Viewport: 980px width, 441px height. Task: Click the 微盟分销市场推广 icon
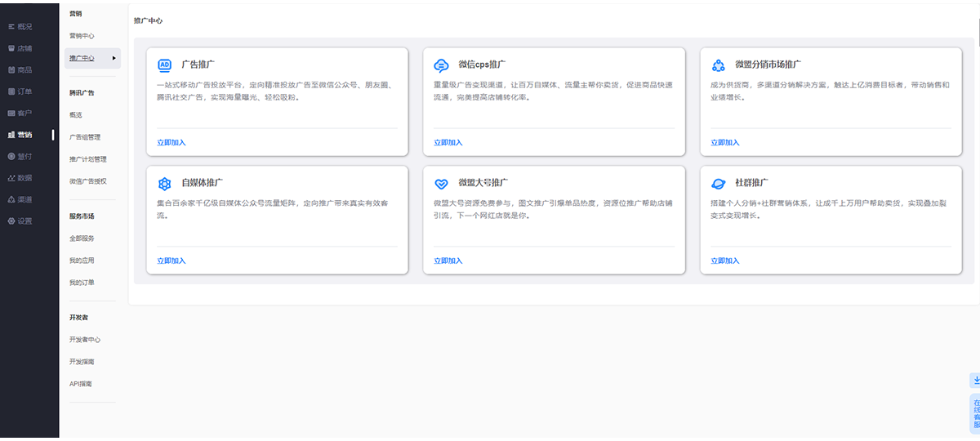718,65
